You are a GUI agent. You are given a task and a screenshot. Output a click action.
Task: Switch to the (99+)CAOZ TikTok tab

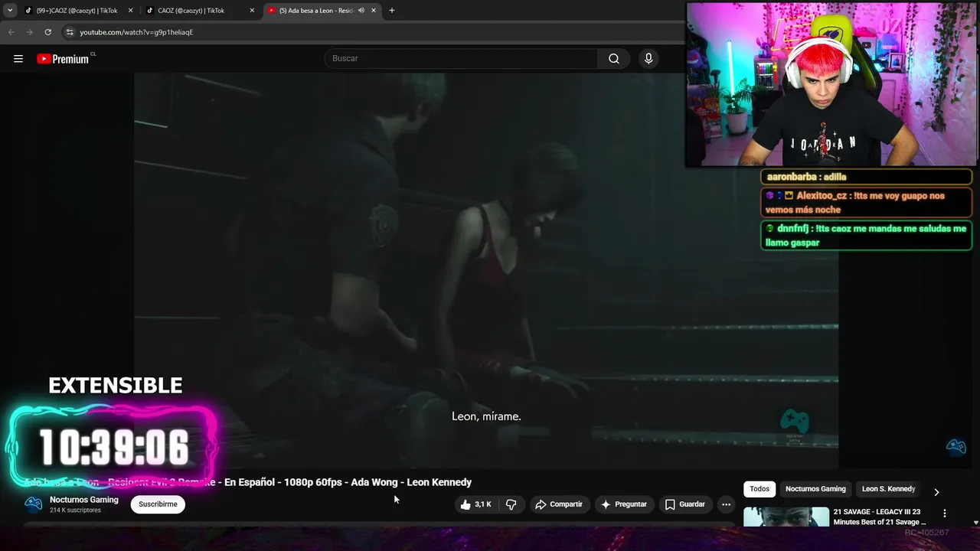point(77,11)
